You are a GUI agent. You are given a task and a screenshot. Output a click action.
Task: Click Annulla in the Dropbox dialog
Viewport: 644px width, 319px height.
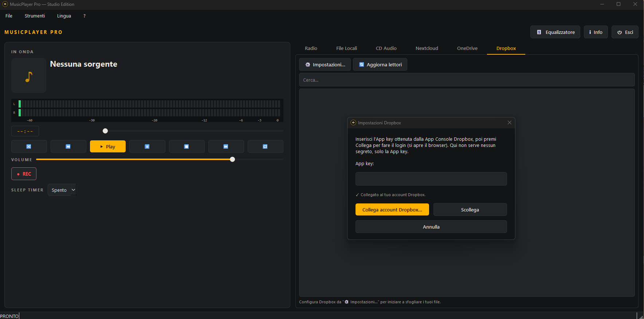pyautogui.click(x=431, y=227)
